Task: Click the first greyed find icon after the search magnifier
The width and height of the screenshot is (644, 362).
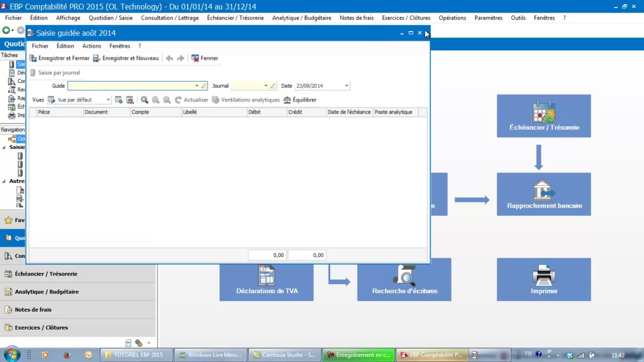Action: 155,100
